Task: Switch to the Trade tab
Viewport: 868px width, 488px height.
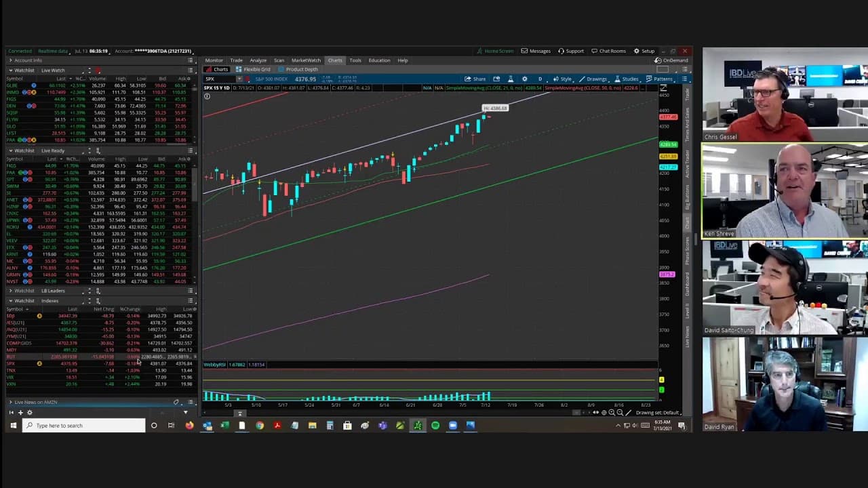Action: pyautogui.click(x=236, y=60)
